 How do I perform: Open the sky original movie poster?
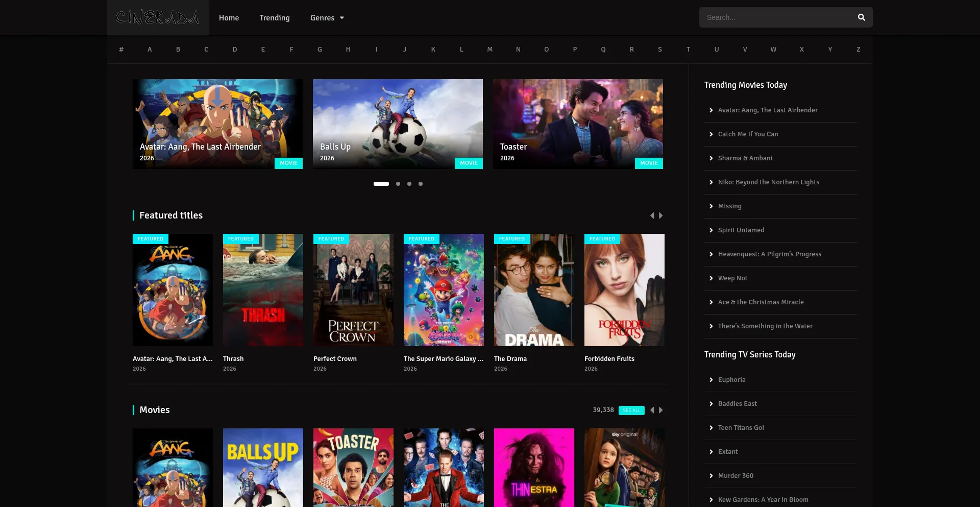pos(624,468)
